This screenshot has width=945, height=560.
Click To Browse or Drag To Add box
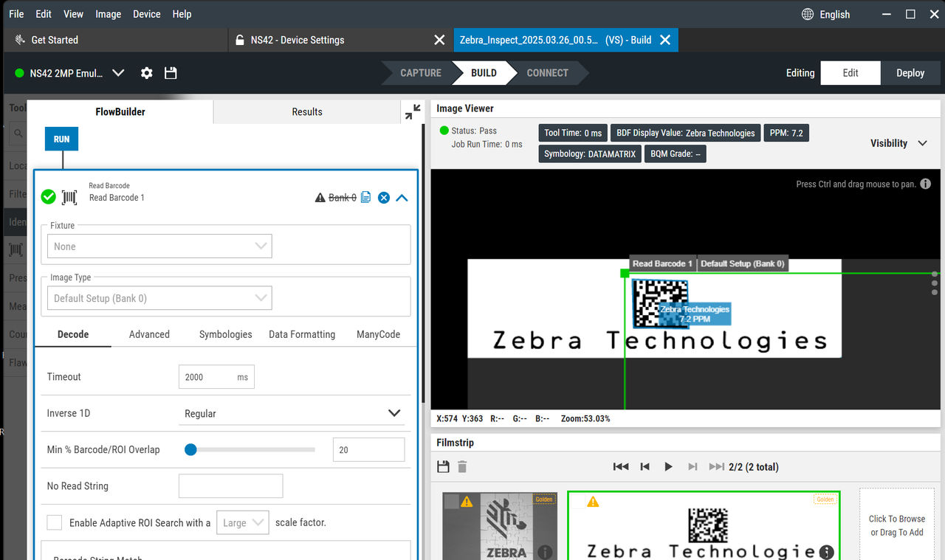tap(897, 524)
